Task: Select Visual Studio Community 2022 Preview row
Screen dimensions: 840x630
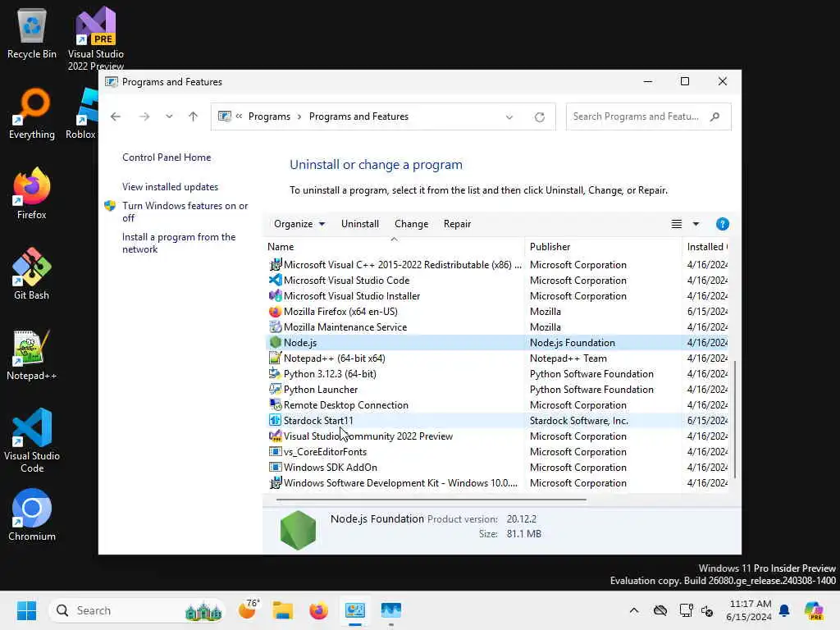Action: coord(496,436)
